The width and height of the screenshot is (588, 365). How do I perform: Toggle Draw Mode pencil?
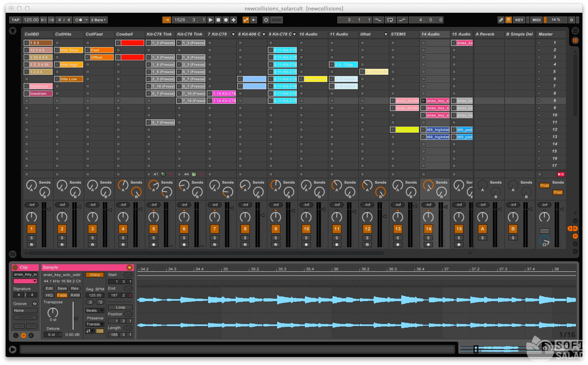click(x=501, y=20)
